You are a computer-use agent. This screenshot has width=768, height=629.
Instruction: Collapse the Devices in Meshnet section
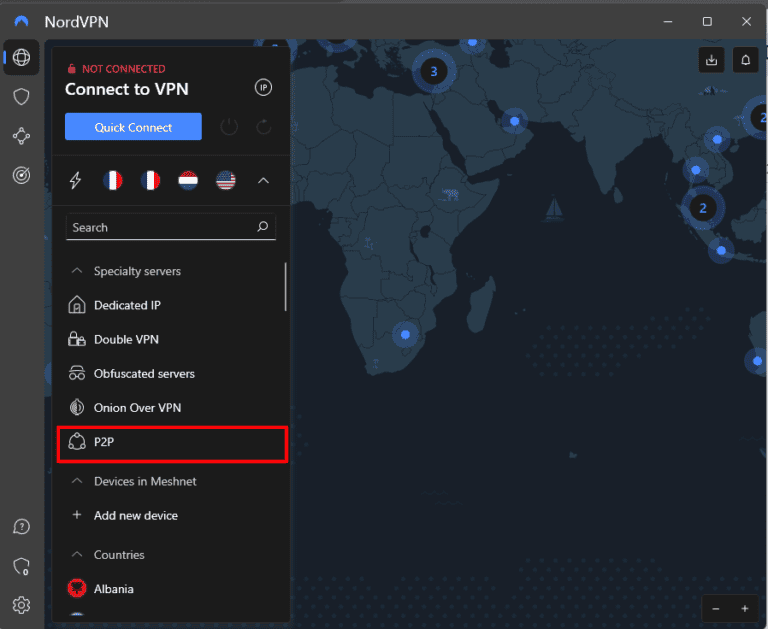coord(76,481)
